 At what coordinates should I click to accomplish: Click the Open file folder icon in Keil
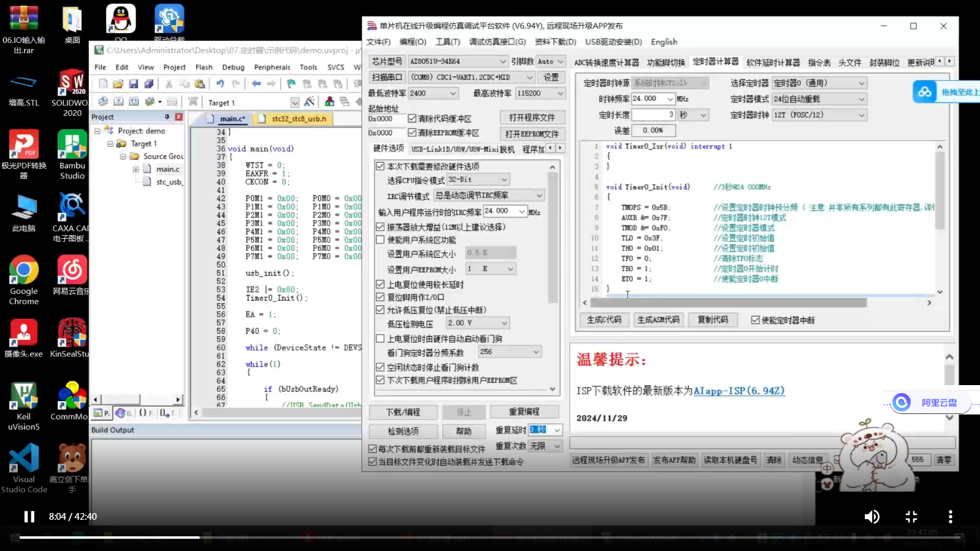tap(118, 84)
